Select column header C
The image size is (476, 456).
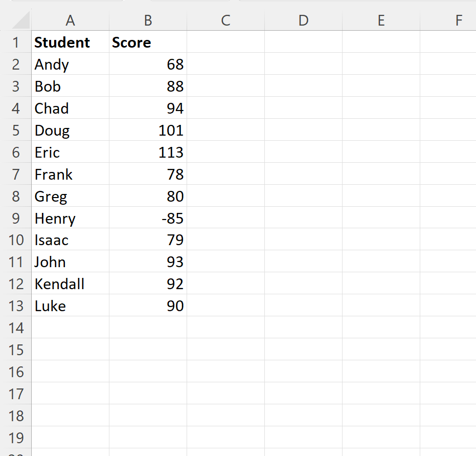tap(225, 20)
